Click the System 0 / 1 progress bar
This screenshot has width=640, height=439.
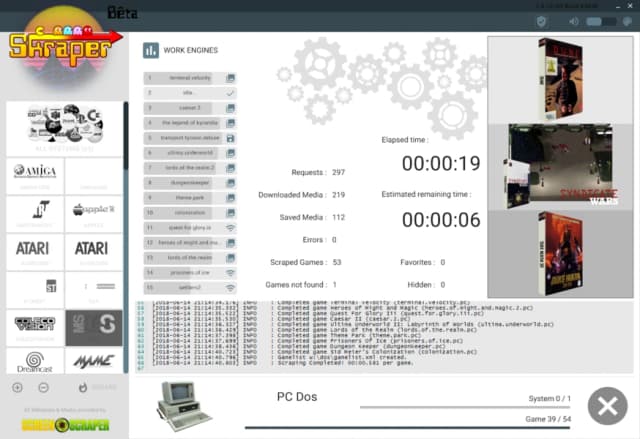point(465,407)
